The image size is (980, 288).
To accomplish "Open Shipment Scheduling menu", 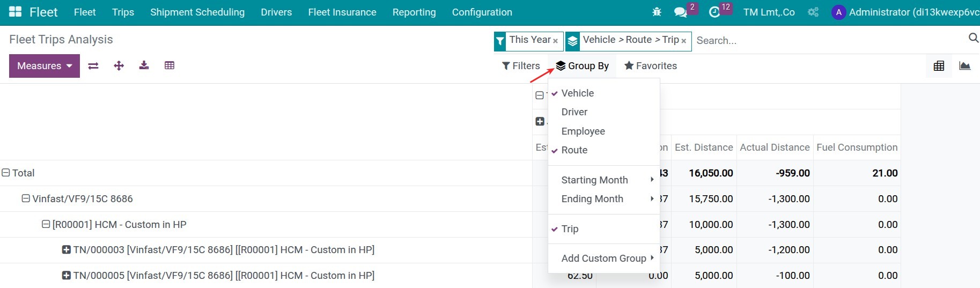I will tap(197, 12).
